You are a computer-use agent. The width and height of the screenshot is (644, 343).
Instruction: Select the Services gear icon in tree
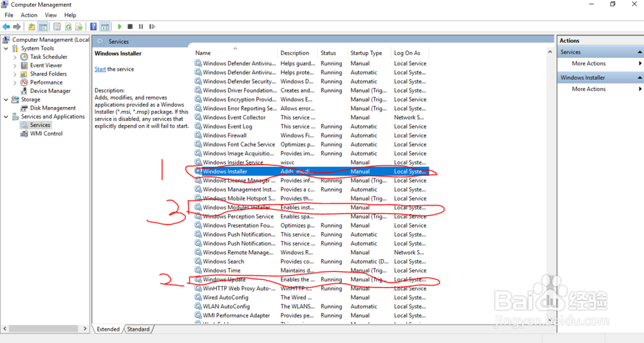pos(24,125)
